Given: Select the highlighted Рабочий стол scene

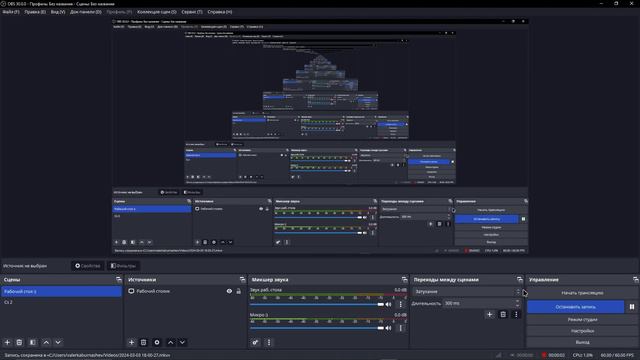Looking at the screenshot, I should coord(61,291).
